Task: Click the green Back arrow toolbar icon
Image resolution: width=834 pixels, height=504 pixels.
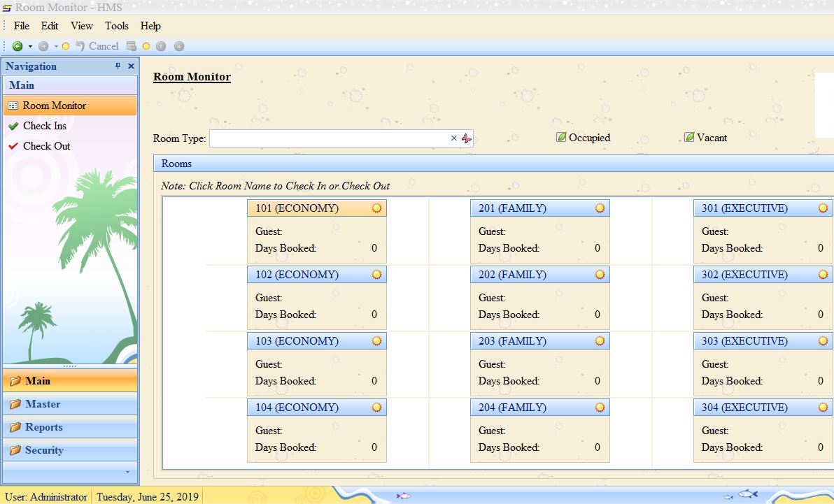Action: (x=17, y=46)
